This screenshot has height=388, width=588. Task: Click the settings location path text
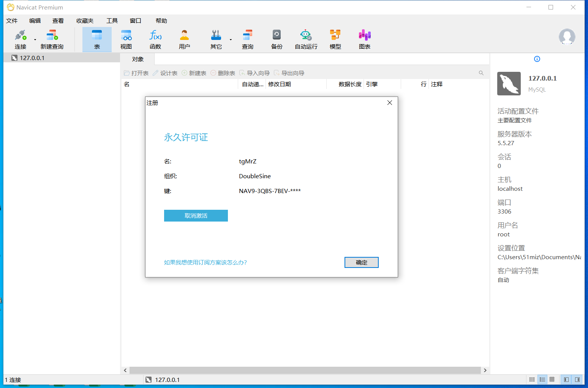coord(539,257)
